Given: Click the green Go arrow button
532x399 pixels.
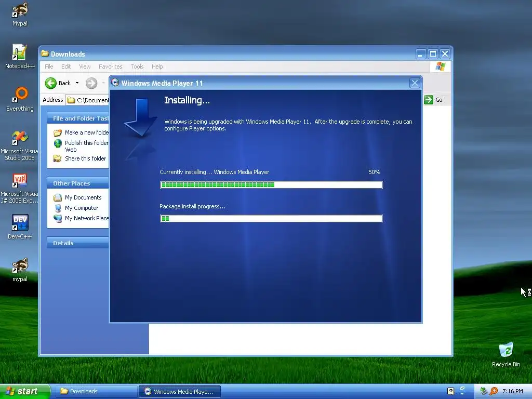Looking at the screenshot, I should (429, 100).
